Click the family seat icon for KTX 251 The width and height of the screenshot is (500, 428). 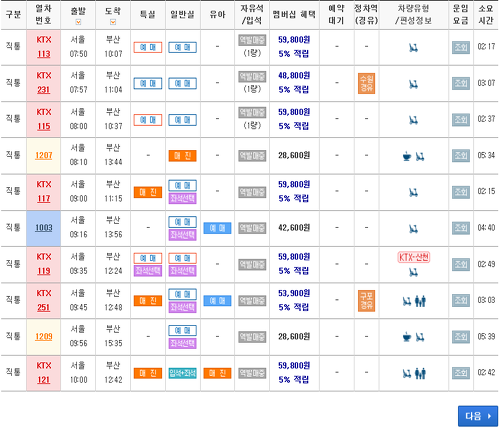pyautogui.click(x=420, y=301)
